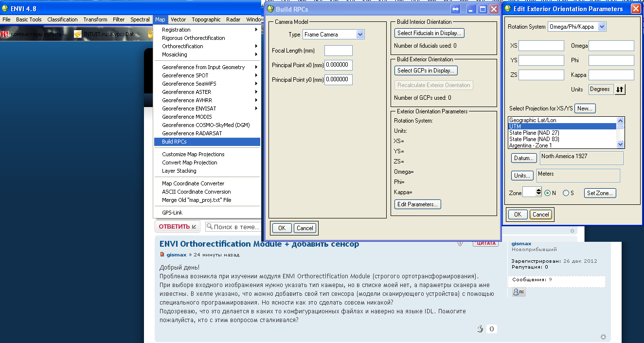Open the Rotation System dropdown

[577, 27]
